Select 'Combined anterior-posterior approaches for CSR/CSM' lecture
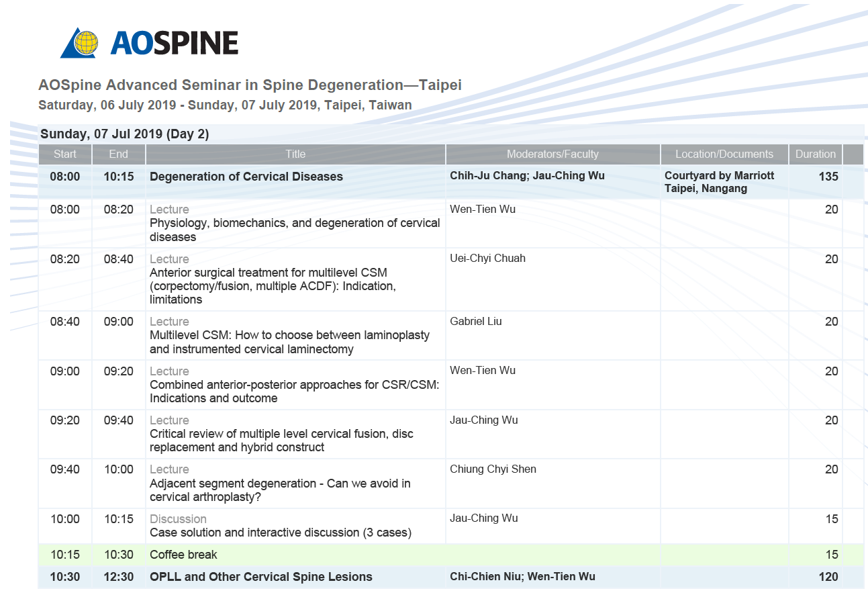This screenshot has height=597, width=868. pyautogui.click(x=295, y=392)
